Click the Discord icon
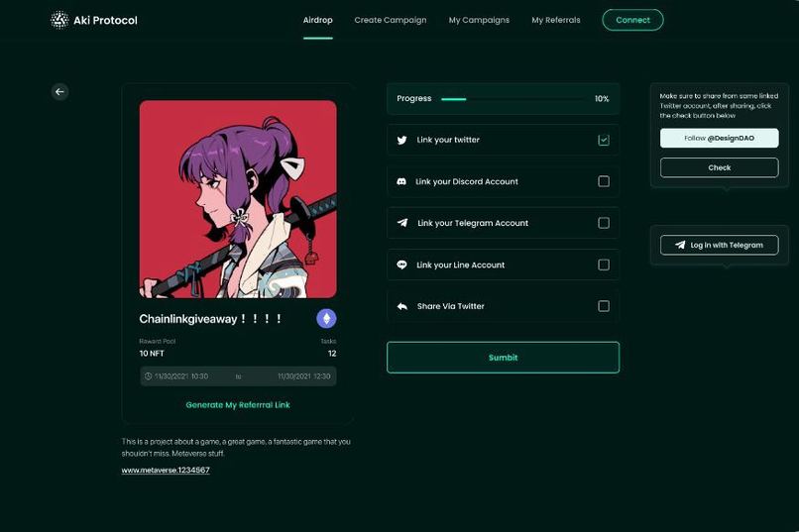 401,181
